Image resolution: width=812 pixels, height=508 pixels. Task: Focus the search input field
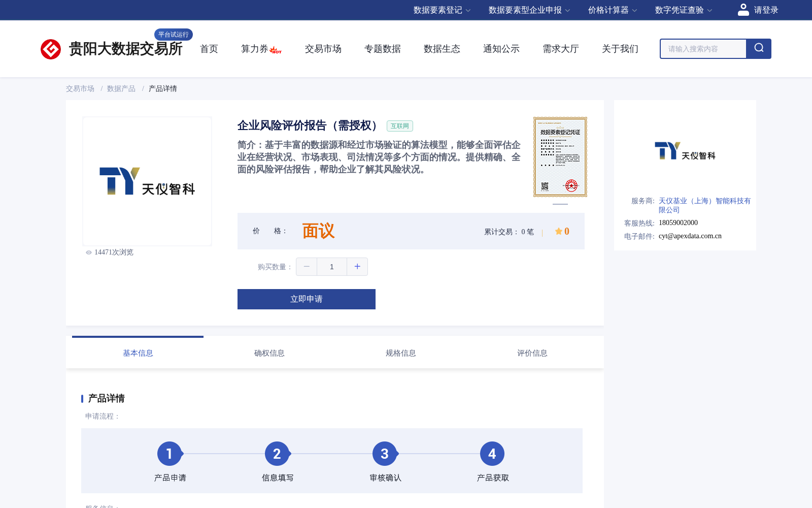click(x=703, y=49)
